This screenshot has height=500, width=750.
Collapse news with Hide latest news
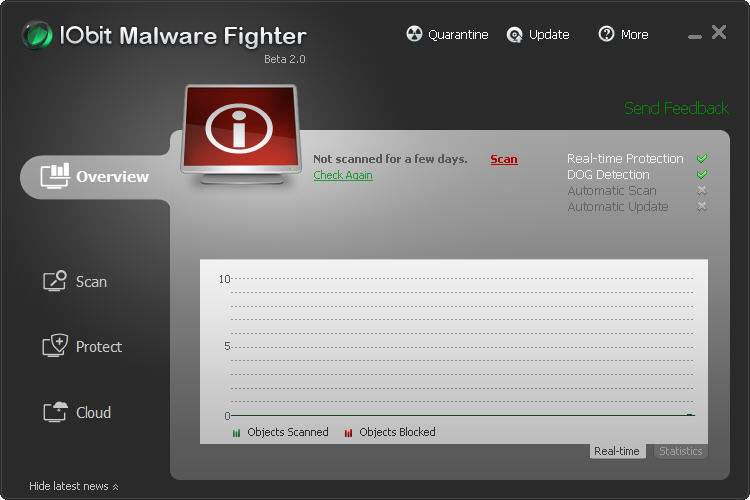(x=74, y=486)
